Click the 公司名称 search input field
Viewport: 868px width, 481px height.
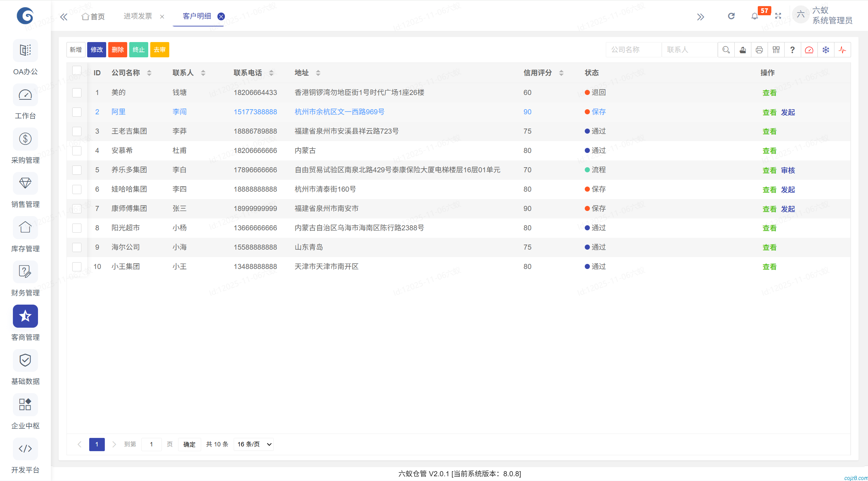[633, 50]
